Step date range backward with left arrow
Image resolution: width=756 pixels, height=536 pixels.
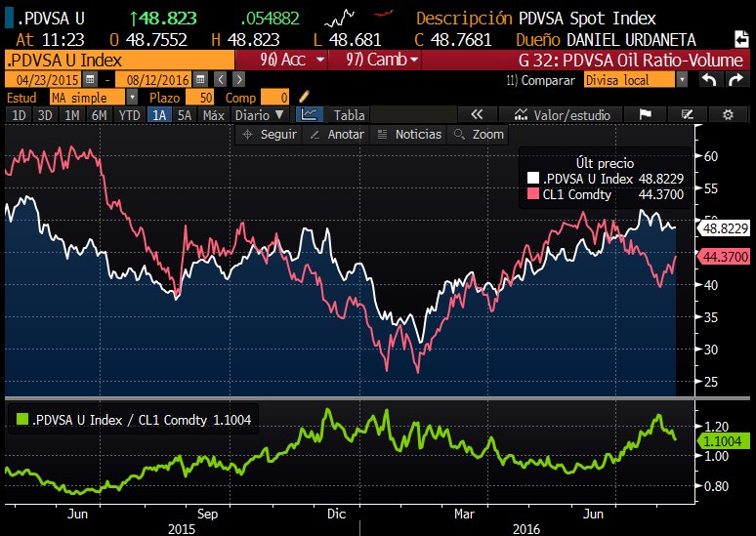[221, 79]
